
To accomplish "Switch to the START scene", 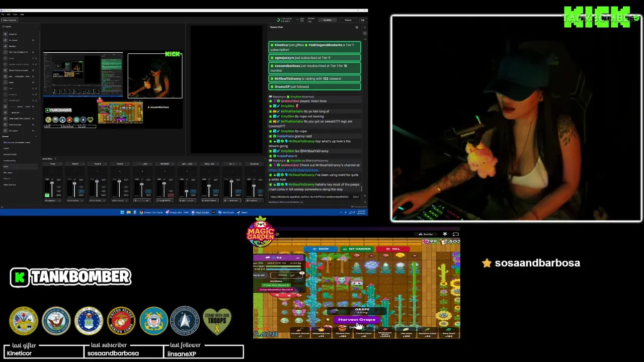I will (7, 148).
